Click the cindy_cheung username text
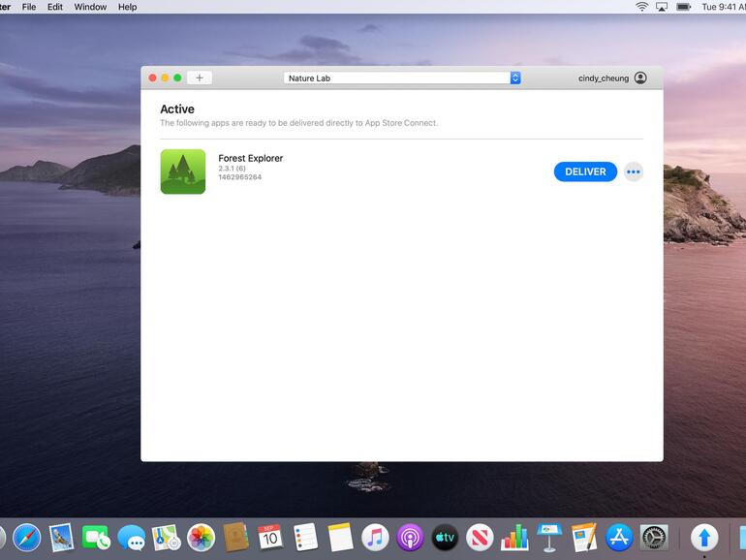746x560 pixels. (604, 78)
